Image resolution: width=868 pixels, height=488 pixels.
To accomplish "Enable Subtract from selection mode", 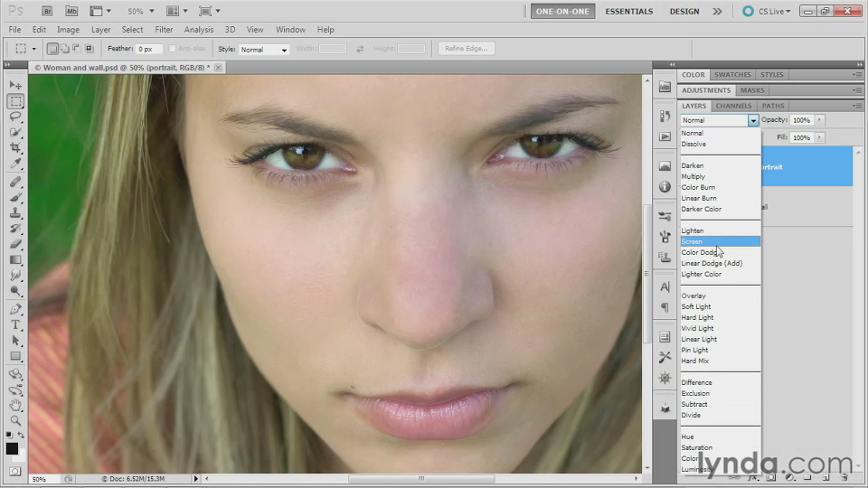I will coord(77,49).
